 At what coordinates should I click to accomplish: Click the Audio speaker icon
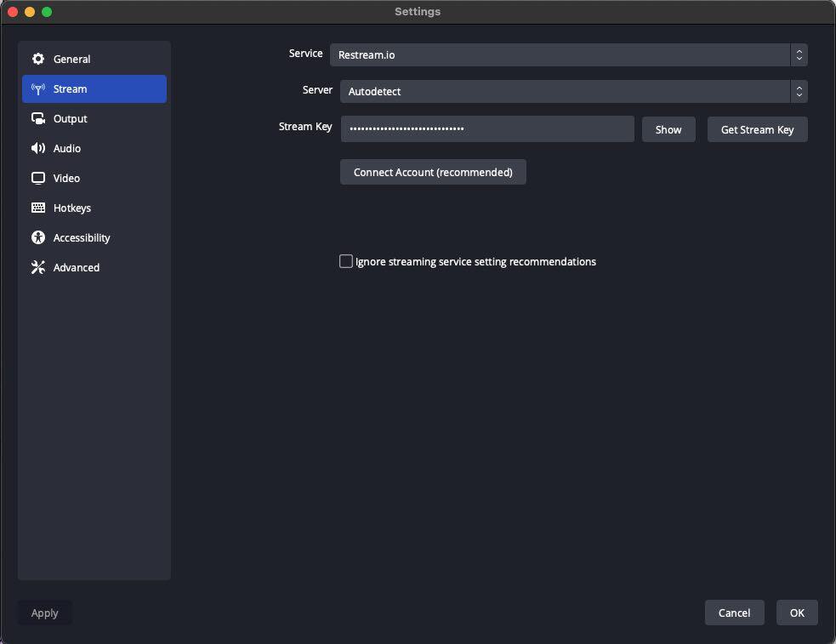point(38,148)
